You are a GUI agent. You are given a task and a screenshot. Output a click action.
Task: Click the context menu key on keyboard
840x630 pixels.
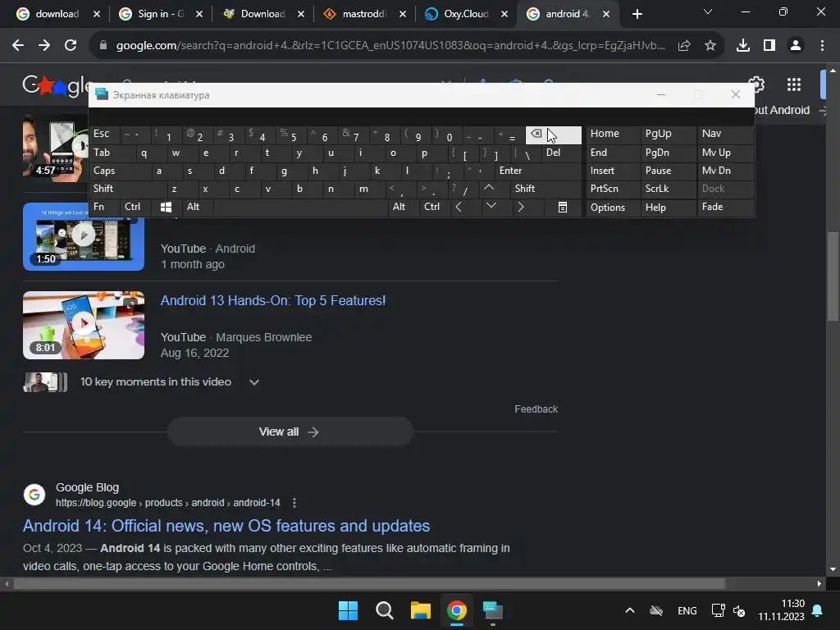coord(563,208)
